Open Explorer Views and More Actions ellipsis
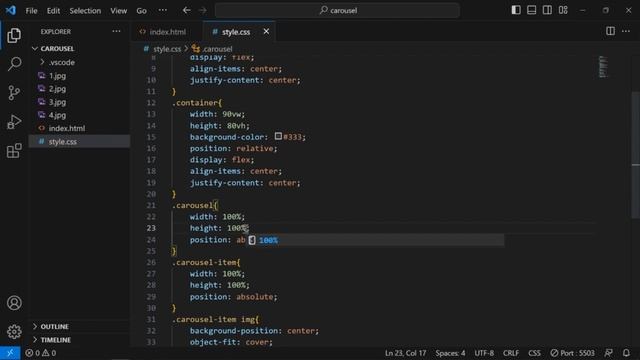The height and width of the screenshot is (360, 640). click(x=116, y=31)
